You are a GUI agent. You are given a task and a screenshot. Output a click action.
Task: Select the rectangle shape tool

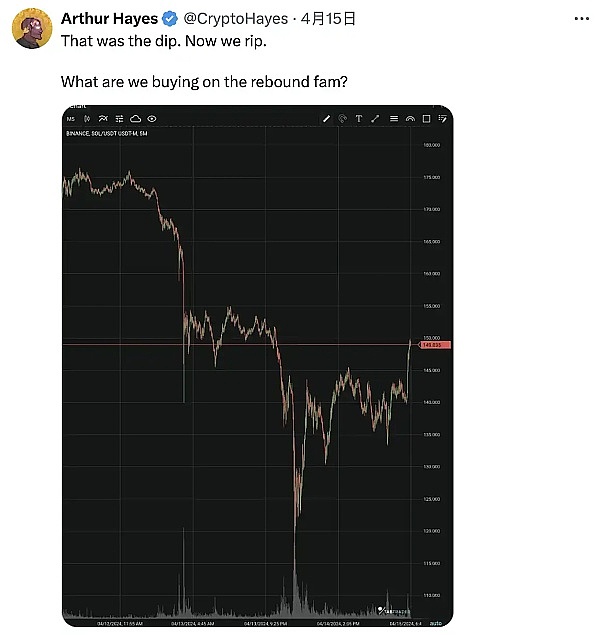click(426, 118)
